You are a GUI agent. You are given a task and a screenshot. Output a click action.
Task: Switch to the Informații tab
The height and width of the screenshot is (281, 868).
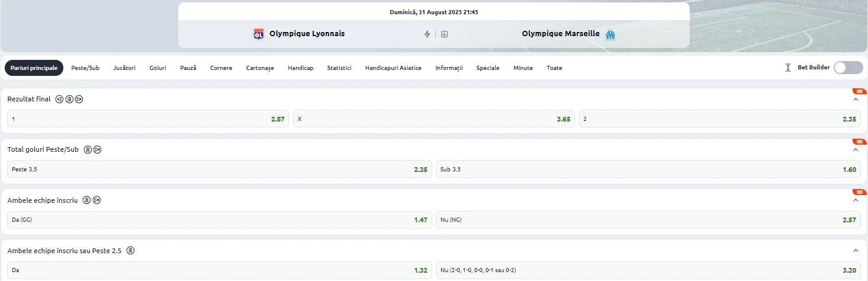(449, 68)
